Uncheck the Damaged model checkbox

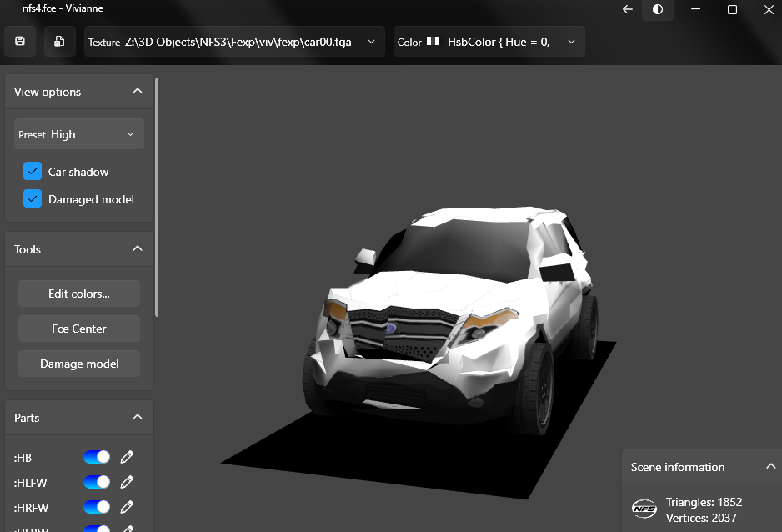pos(33,198)
